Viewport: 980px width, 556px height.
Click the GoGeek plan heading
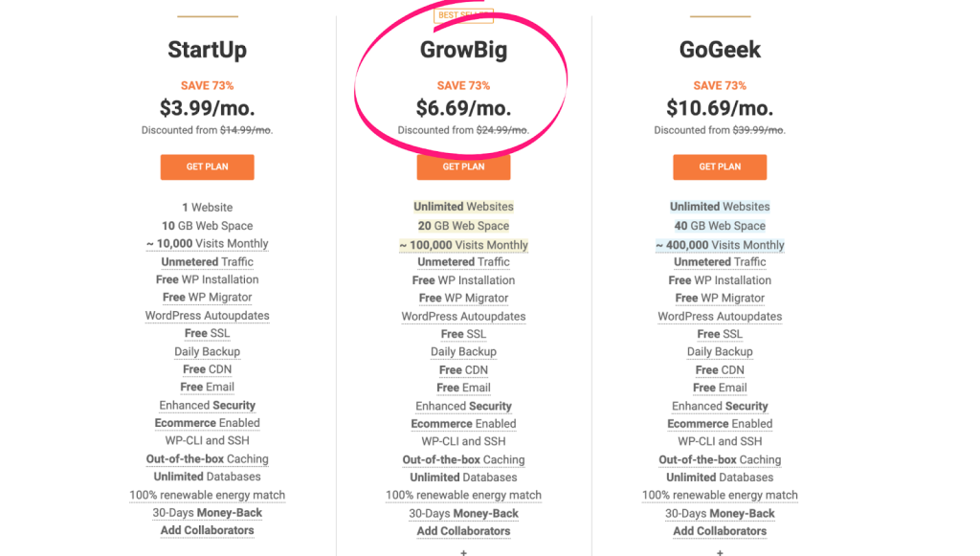[720, 50]
